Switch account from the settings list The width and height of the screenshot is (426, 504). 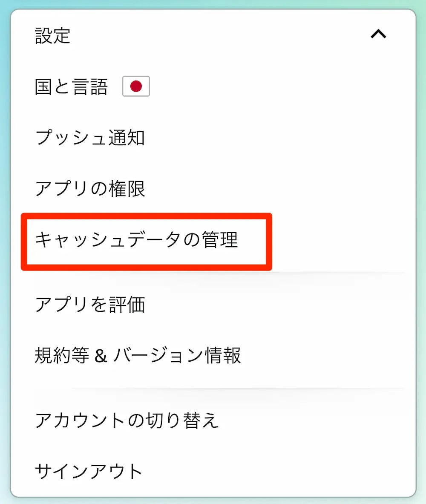coord(127,420)
